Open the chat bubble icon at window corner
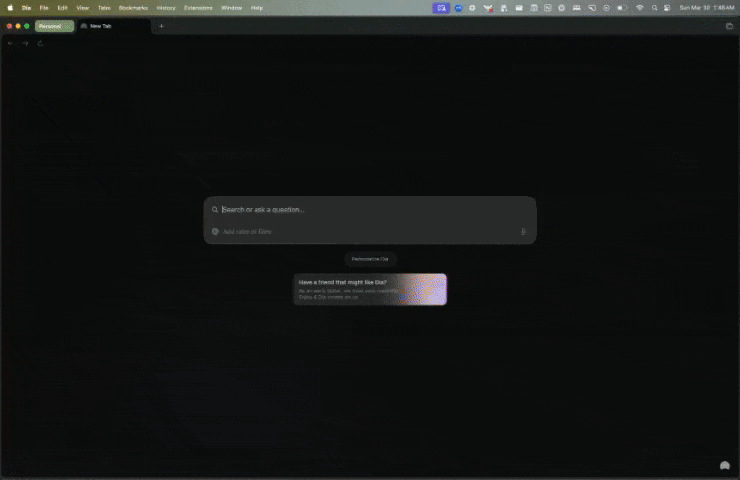The image size is (740, 480). pos(725,466)
